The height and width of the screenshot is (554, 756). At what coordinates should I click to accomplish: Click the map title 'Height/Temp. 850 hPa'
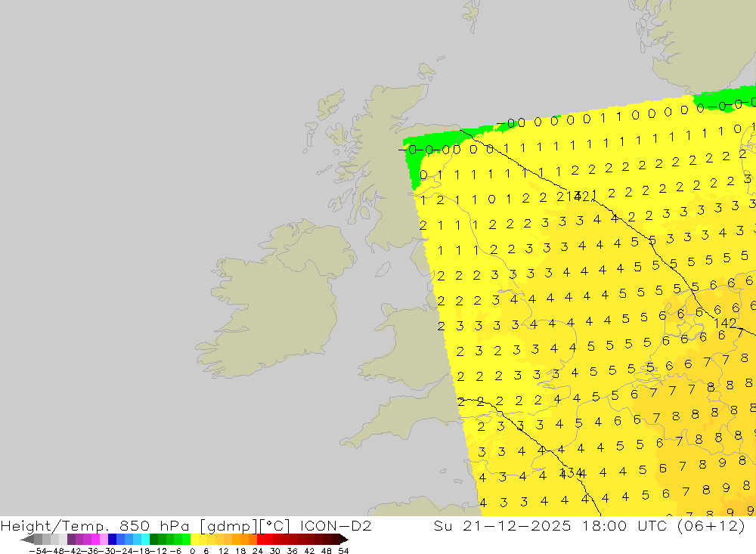click(x=95, y=525)
